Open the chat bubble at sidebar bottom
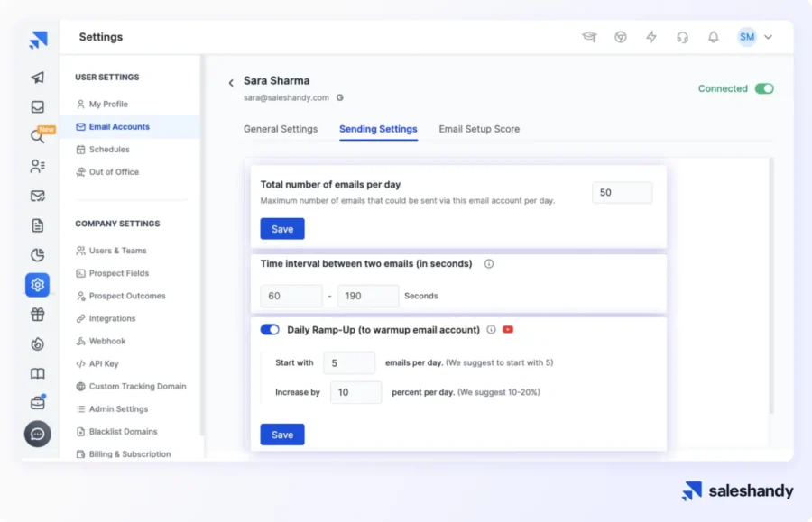Image resolution: width=812 pixels, height=522 pixels. pos(36,435)
